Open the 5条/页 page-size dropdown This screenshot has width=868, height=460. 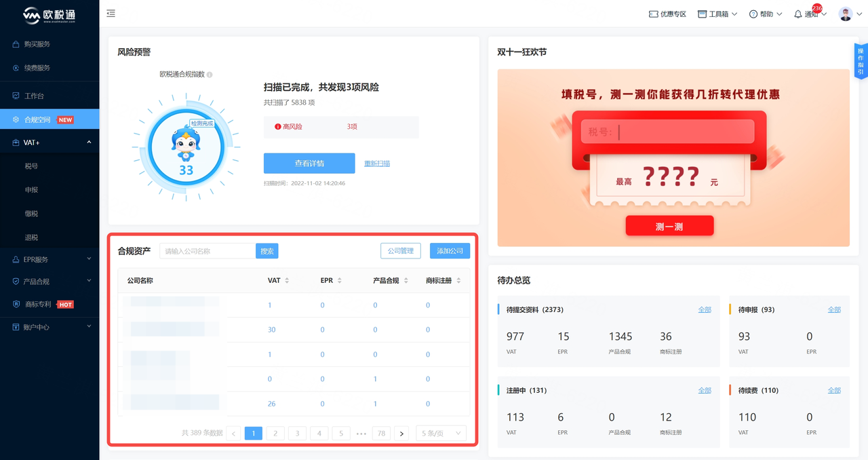441,433
